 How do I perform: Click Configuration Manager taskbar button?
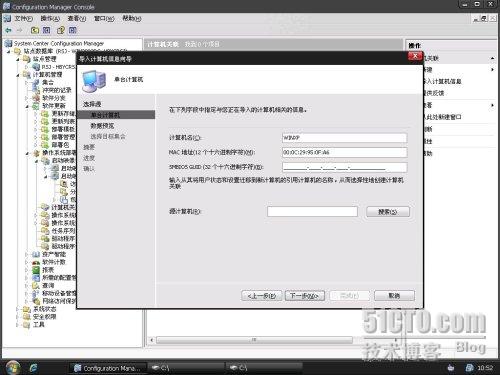[109, 368]
